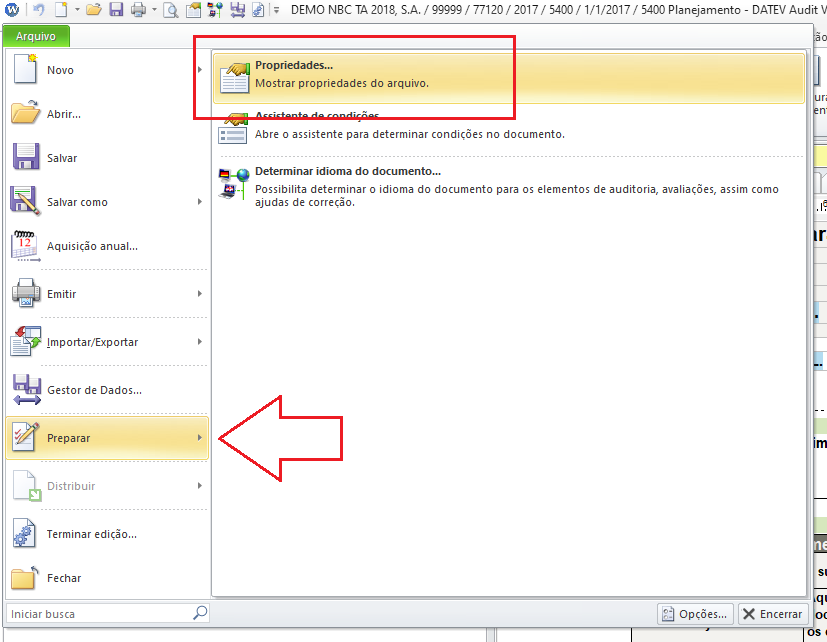This screenshot has width=827, height=642.
Task: Click the blank page icon beside Novo
Action: pos(25,69)
